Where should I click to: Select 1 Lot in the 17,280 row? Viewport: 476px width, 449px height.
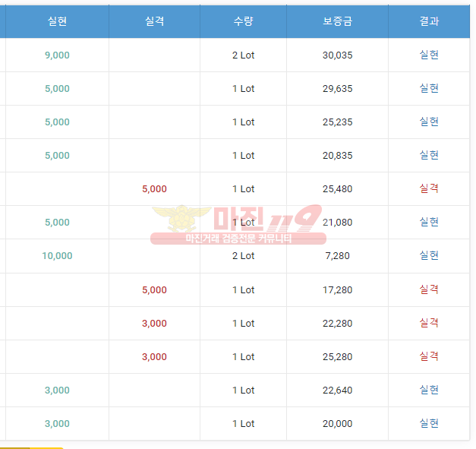pos(243,289)
